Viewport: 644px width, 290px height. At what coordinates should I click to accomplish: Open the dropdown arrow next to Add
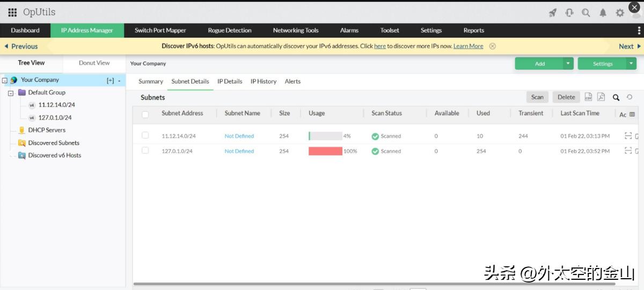point(568,63)
